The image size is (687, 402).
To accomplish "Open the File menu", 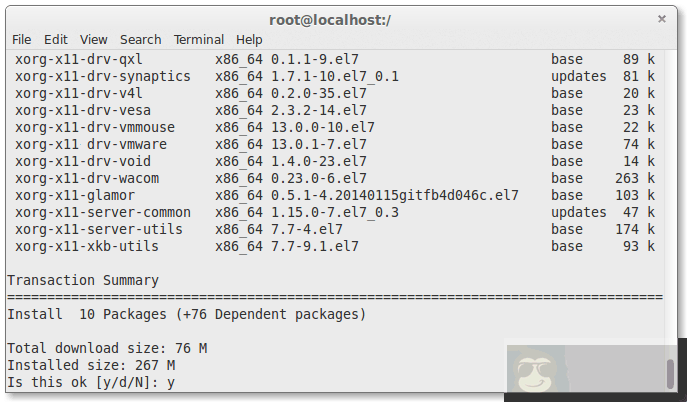I will point(21,40).
